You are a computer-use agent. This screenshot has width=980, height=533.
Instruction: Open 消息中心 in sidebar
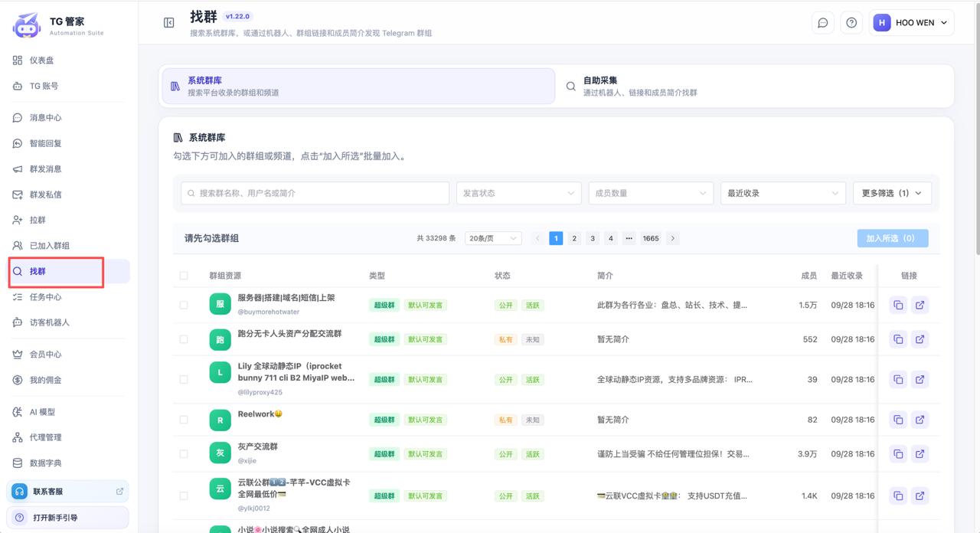(x=69, y=118)
